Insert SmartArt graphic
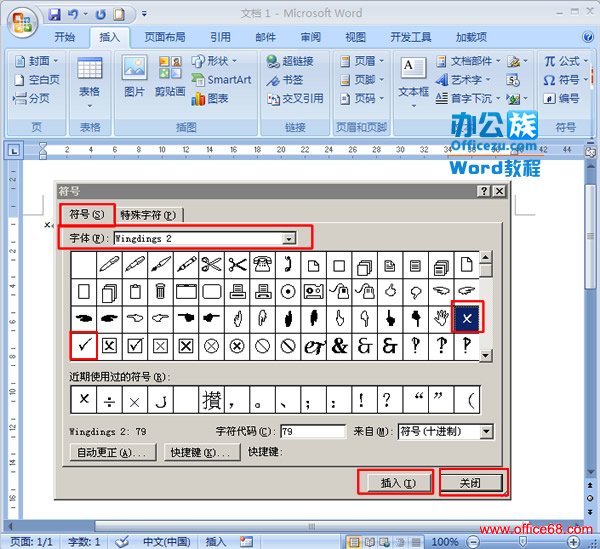Viewport: 600px width, 549px height. tap(221, 80)
